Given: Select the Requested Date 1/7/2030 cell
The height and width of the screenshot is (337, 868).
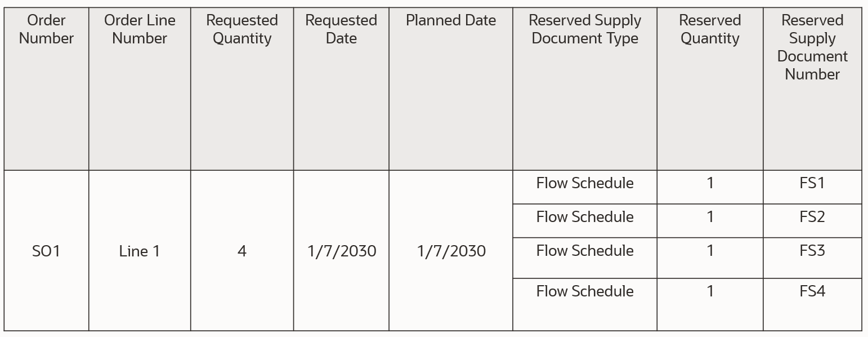Looking at the screenshot, I should point(341,251).
